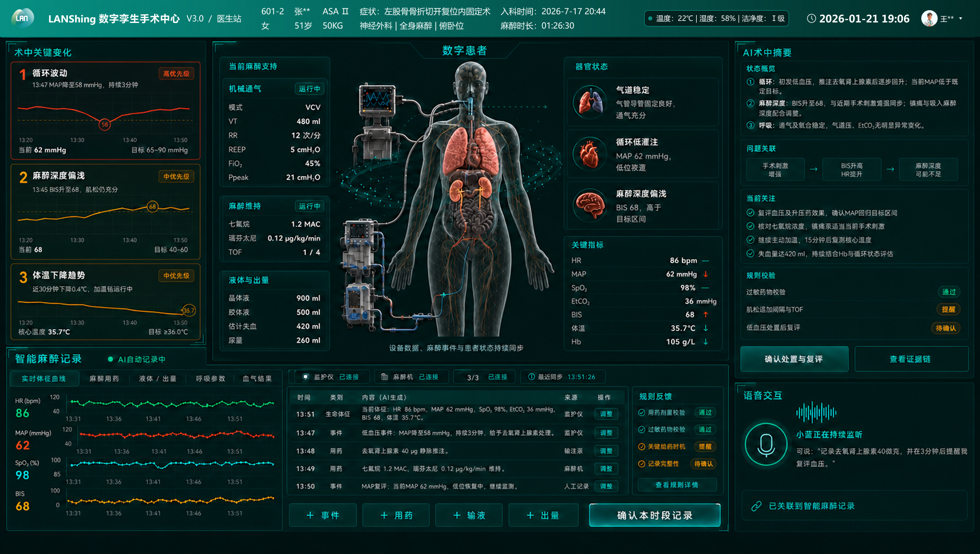Click the AI auto-recording green status dot
The height and width of the screenshot is (554, 980).
pyautogui.click(x=110, y=360)
